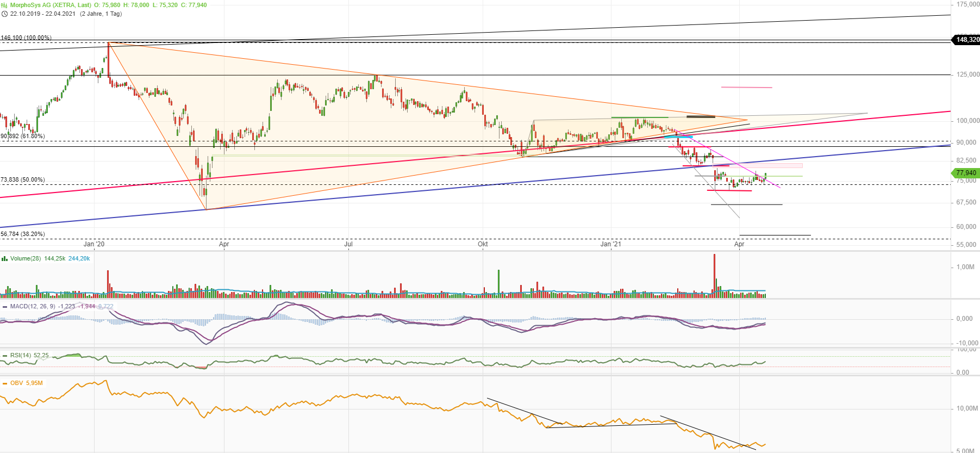Click the O: 75,980 open price value

[107, 5]
